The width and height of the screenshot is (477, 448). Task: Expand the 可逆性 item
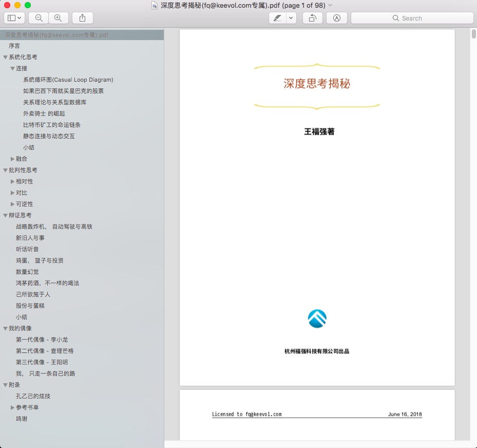coord(12,204)
